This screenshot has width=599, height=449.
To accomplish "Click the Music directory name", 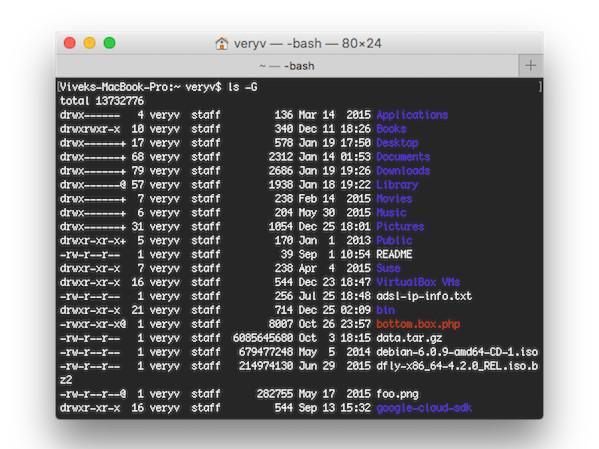I will tap(391, 212).
